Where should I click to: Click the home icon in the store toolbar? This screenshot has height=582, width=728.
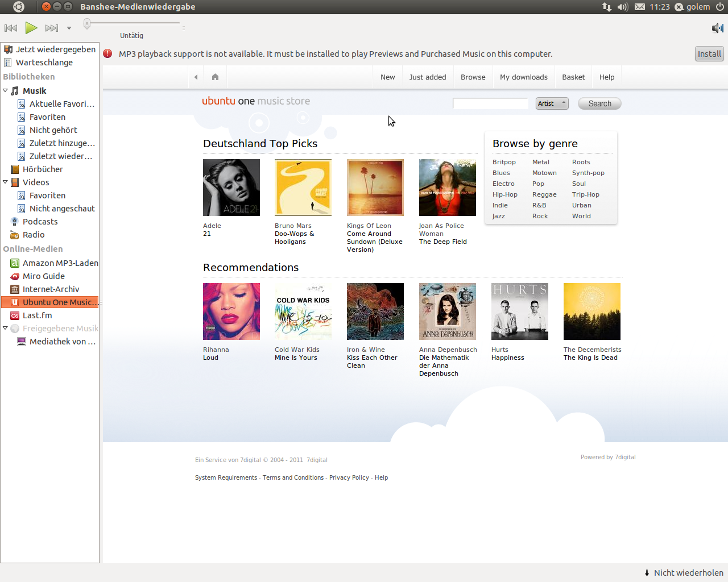215,76
